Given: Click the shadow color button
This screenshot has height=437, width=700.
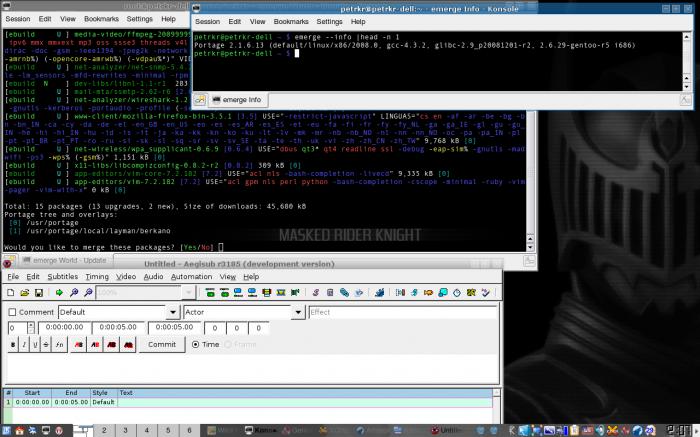Looking at the screenshot, I should click(x=129, y=345).
